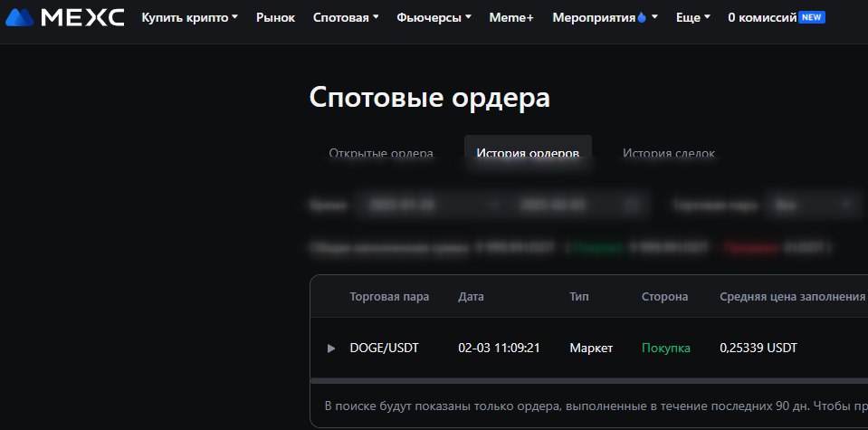This screenshot has width=868, height=430.
Task: Click the price 0,25339 USDT
Action: 758,349
